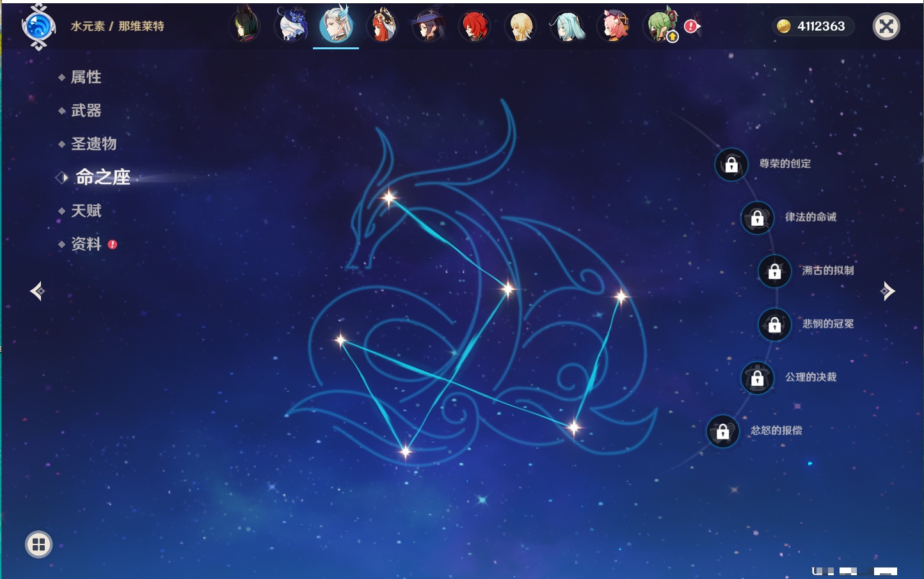Click the red alert dot beside 资料
The image size is (924, 579).
pyautogui.click(x=113, y=244)
